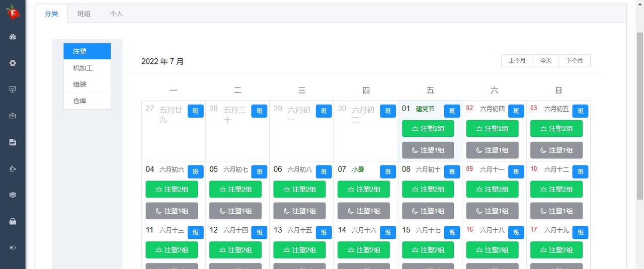Click the 班 button on July 09

(516, 171)
